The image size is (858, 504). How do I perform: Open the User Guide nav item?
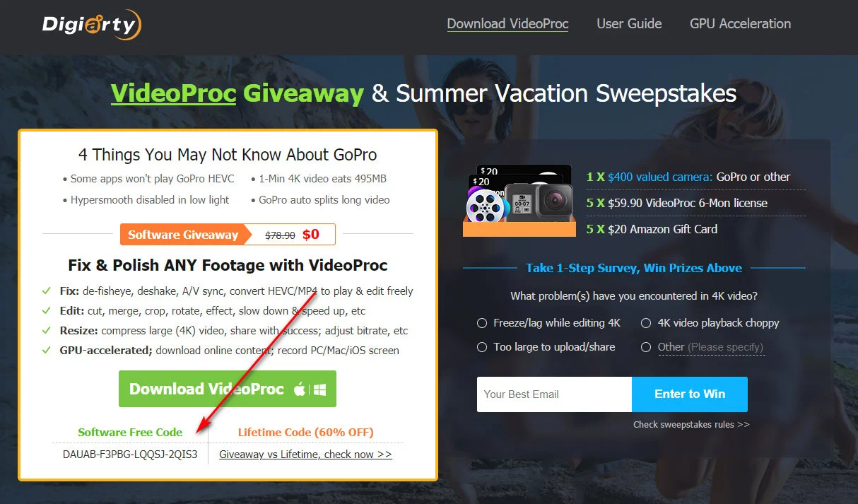[629, 23]
